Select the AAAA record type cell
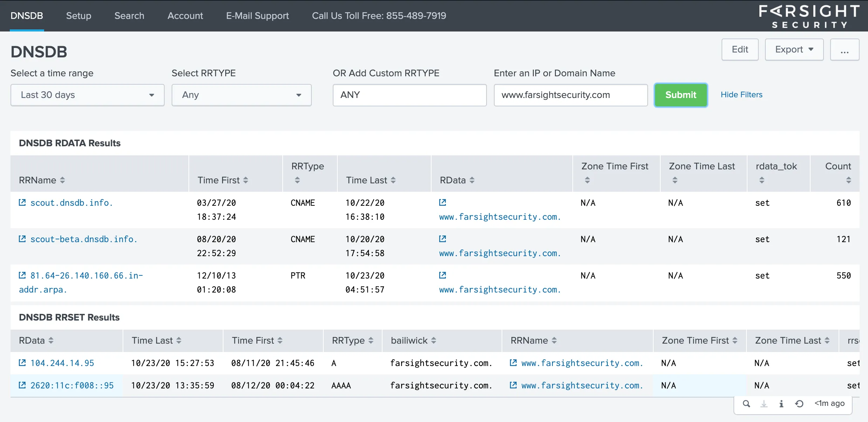This screenshot has height=422, width=868. pyautogui.click(x=341, y=386)
